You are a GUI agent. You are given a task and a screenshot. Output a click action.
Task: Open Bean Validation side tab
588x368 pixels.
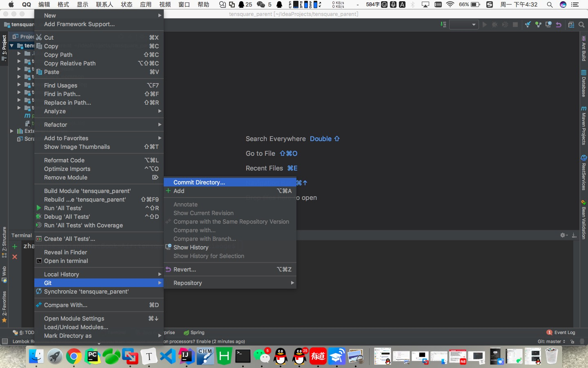click(x=584, y=219)
